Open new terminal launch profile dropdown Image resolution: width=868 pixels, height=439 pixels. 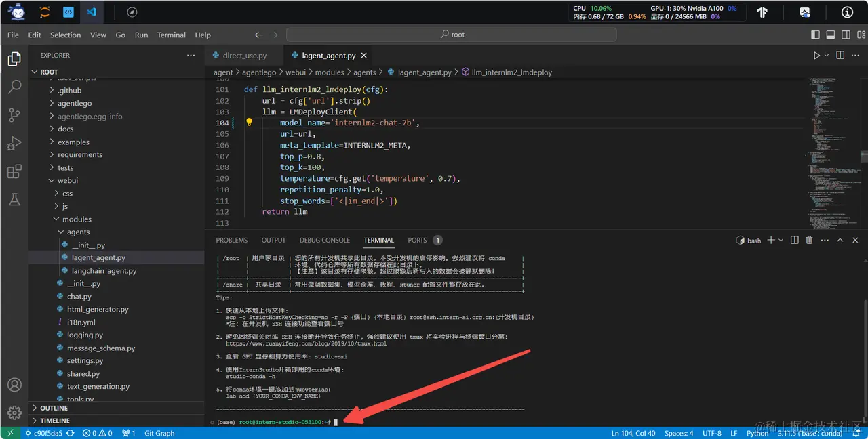(781, 240)
